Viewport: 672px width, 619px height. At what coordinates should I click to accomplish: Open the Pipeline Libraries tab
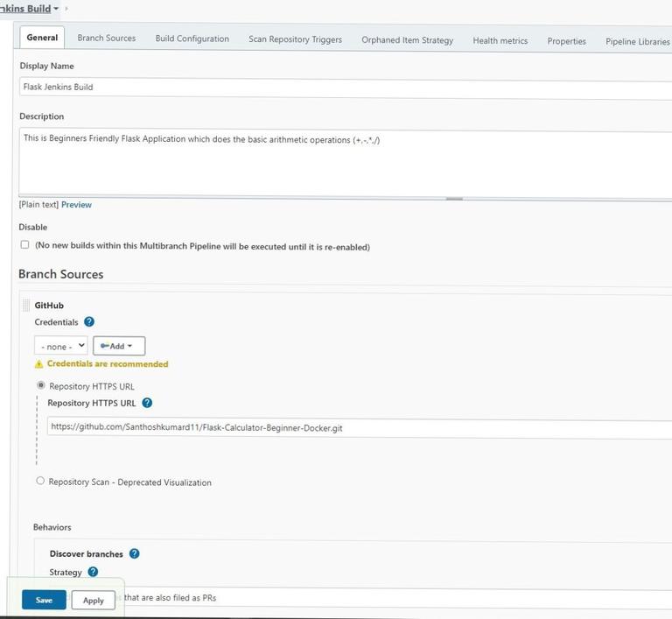click(x=637, y=42)
